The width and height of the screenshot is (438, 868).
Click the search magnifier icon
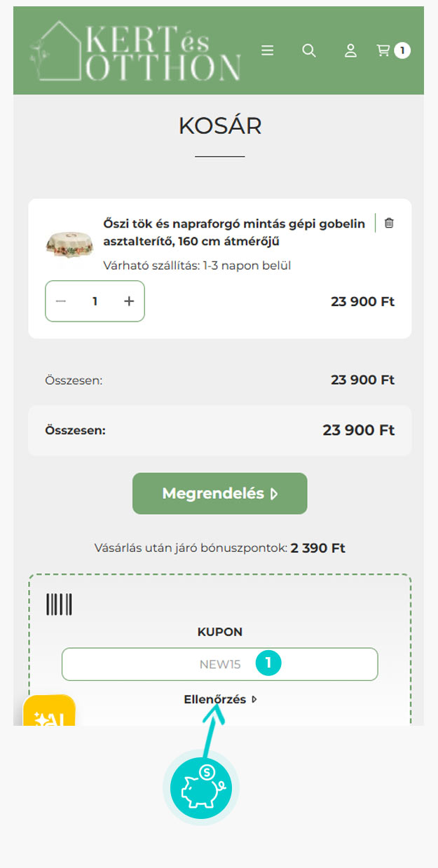(309, 50)
